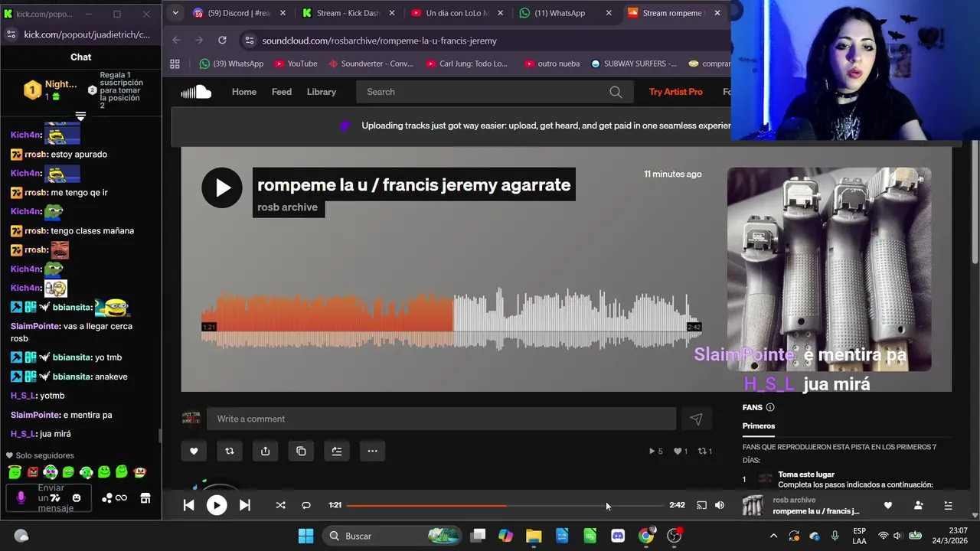Open Discord from the taskbar
This screenshot has width=980, height=551.
point(618,536)
